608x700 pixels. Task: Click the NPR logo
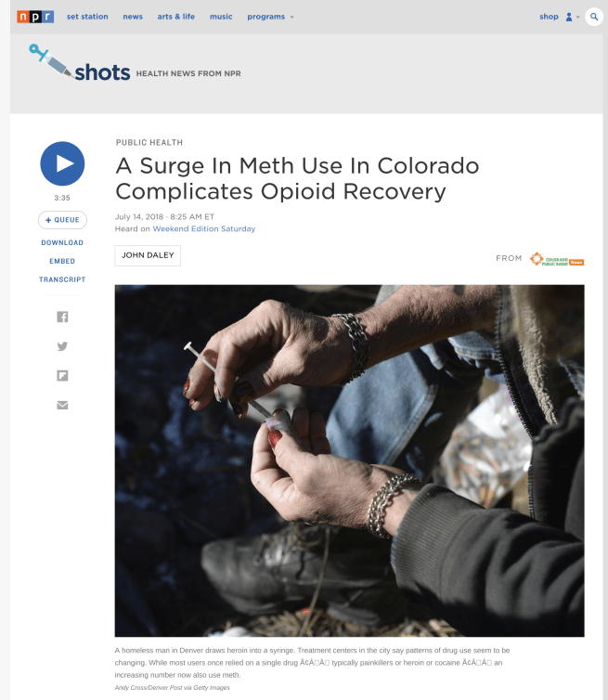click(x=35, y=17)
